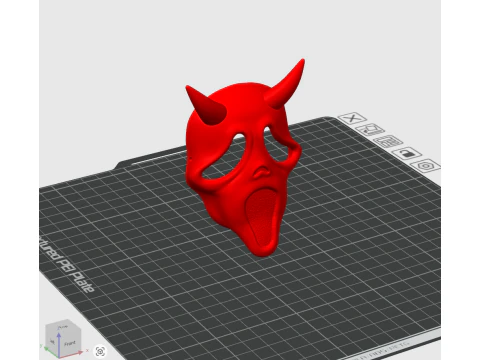Open plate settings hexagon icon

426,166
